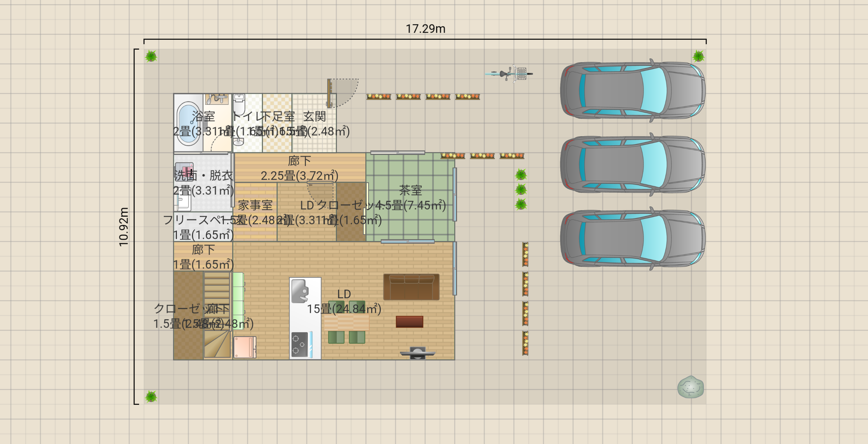The height and width of the screenshot is (444, 868).
Task: Select the LD right-side wall window
Action: 455,268
